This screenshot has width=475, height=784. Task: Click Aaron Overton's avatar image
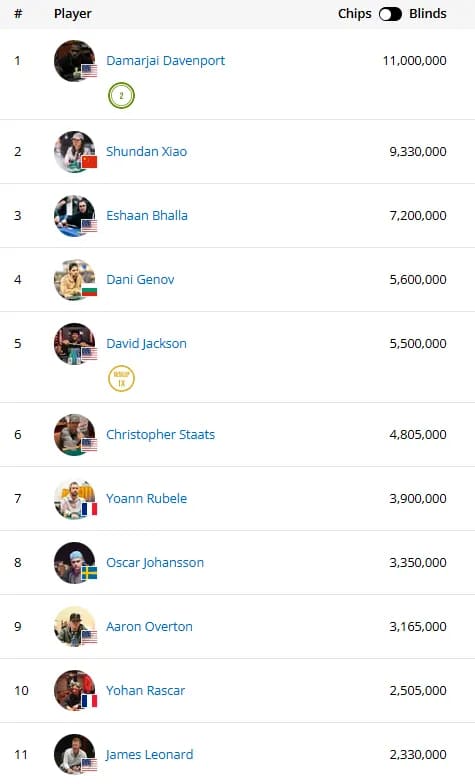75,626
